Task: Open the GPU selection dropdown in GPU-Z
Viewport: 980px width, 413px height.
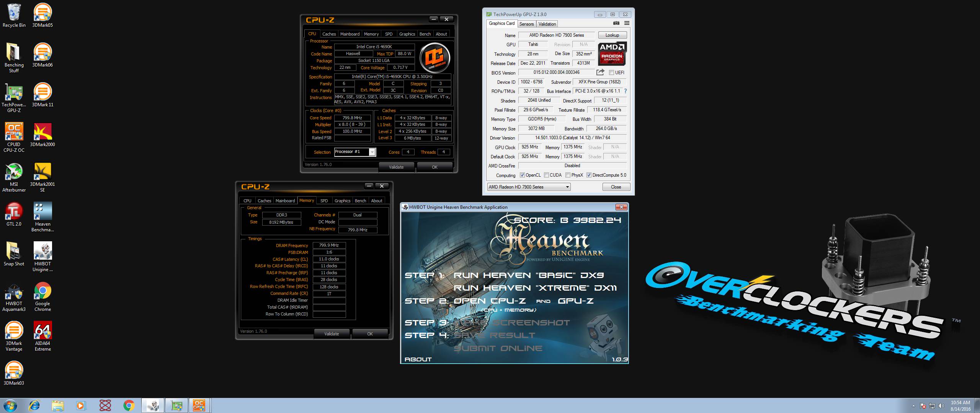Action: click(529, 187)
